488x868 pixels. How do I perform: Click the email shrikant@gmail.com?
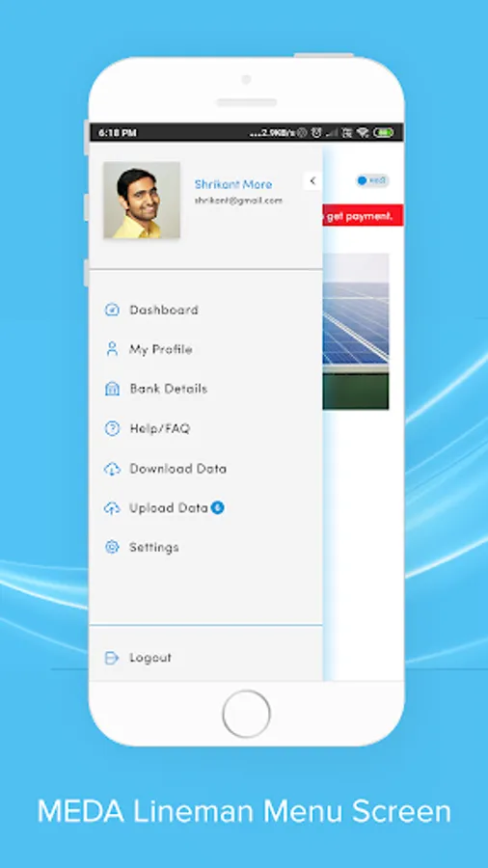point(238,201)
